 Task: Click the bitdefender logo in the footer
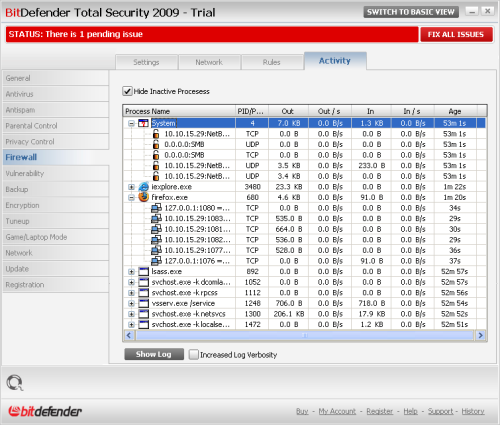click(x=45, y=411)
